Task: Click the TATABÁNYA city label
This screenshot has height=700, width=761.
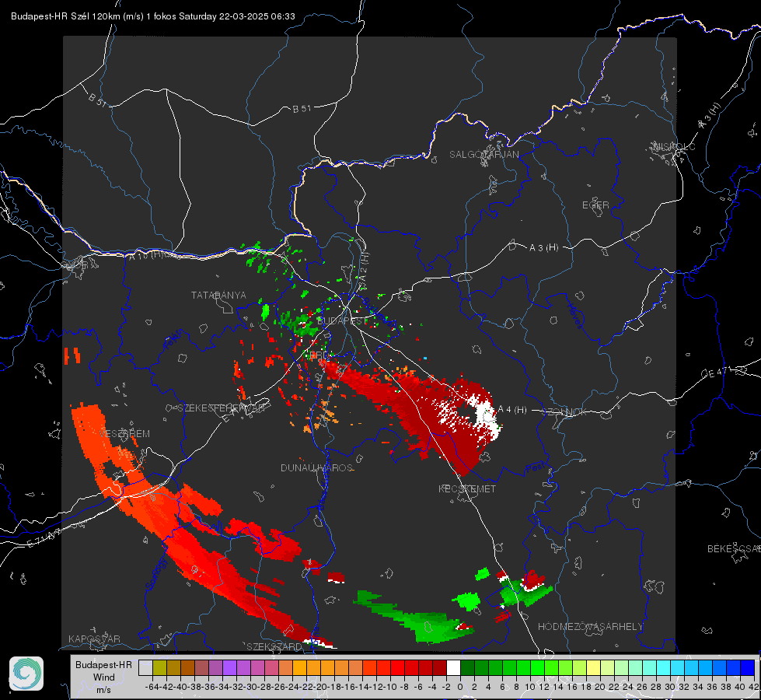Action: (x=218, y=296)
